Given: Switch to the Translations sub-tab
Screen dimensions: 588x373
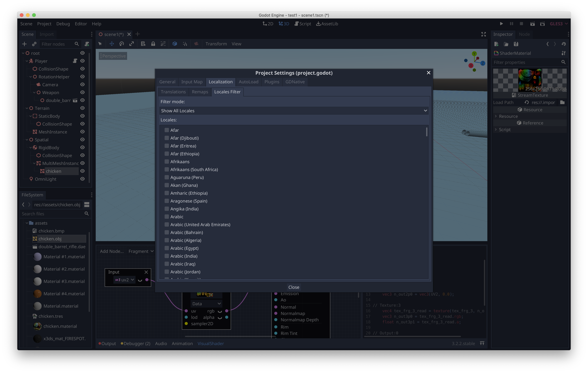Looking at the screenshot, I should pos(173,92).
